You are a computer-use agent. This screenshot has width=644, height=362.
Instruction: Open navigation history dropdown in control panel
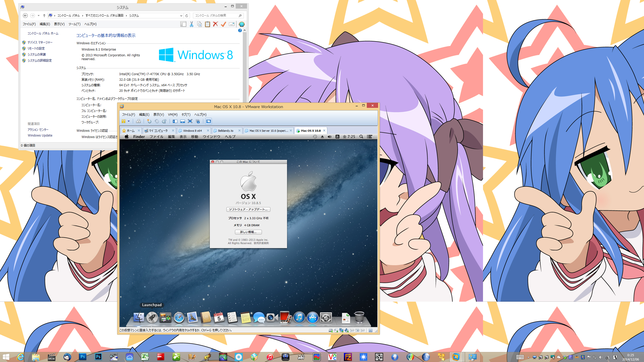tap(38, 16)
